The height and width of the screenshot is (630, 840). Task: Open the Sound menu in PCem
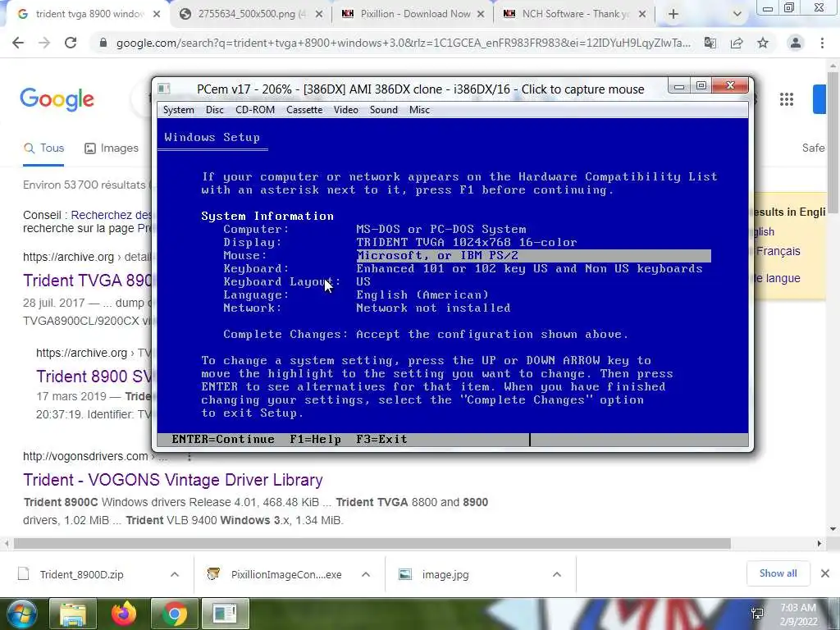click(384, 110)
